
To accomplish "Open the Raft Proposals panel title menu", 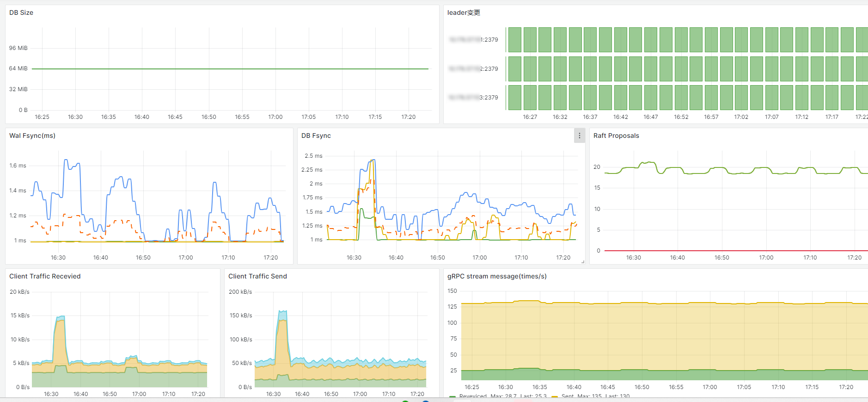I will pos(616,136).
